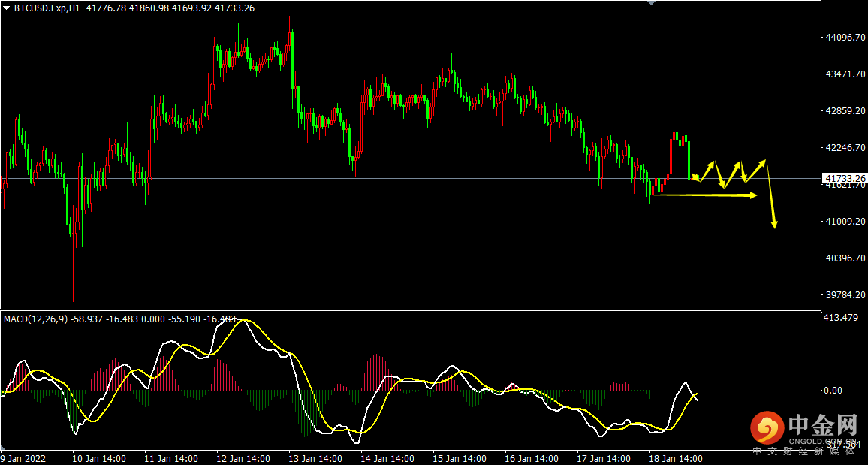Image resolution: width=868 pixels, height=465 pixels.
Task: Click the 39784.20 price axis label
Action: tap(845, 295)
